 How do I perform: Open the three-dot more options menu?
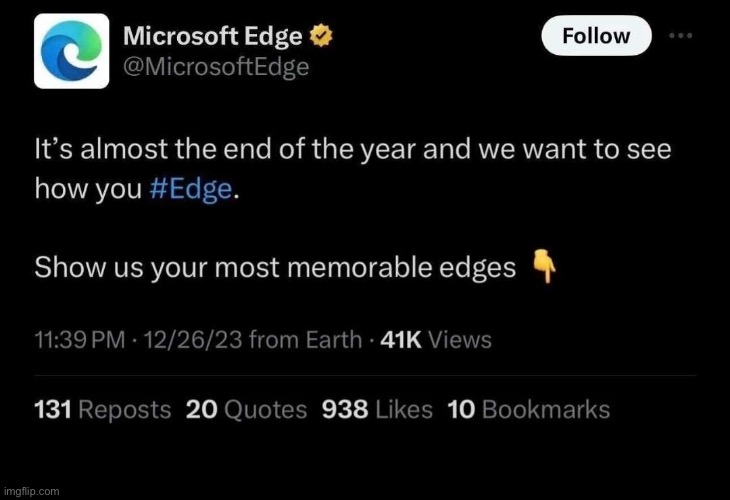681,35
